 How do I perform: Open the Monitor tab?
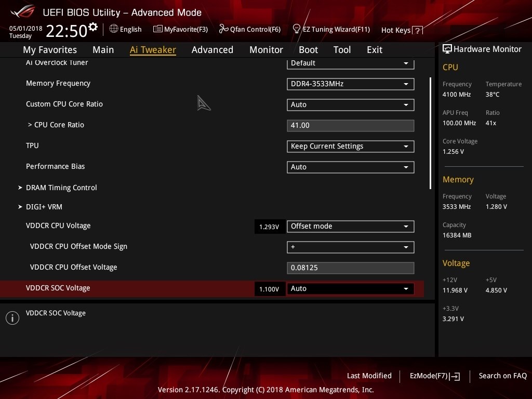point(266,50)
